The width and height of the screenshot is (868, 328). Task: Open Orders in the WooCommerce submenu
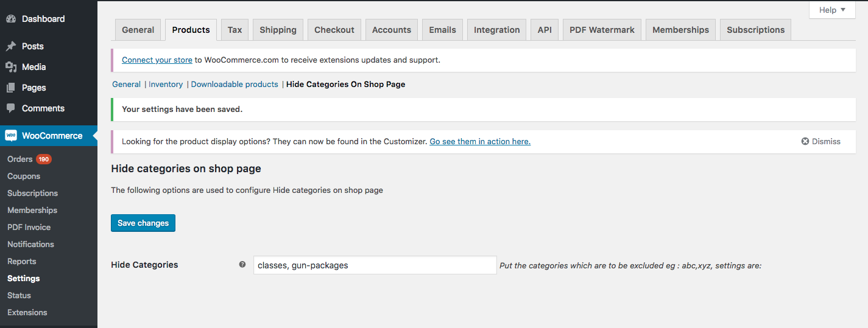(20, 159)
